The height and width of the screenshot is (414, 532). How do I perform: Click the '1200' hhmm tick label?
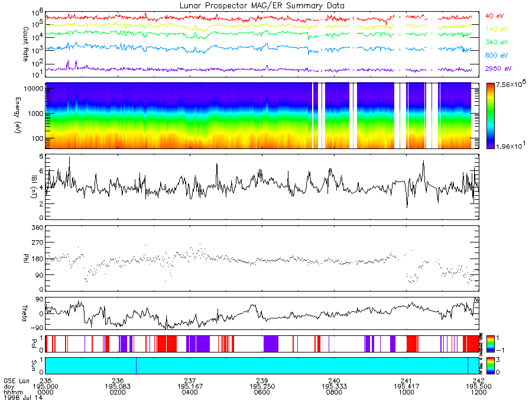(x=479, y=392)
